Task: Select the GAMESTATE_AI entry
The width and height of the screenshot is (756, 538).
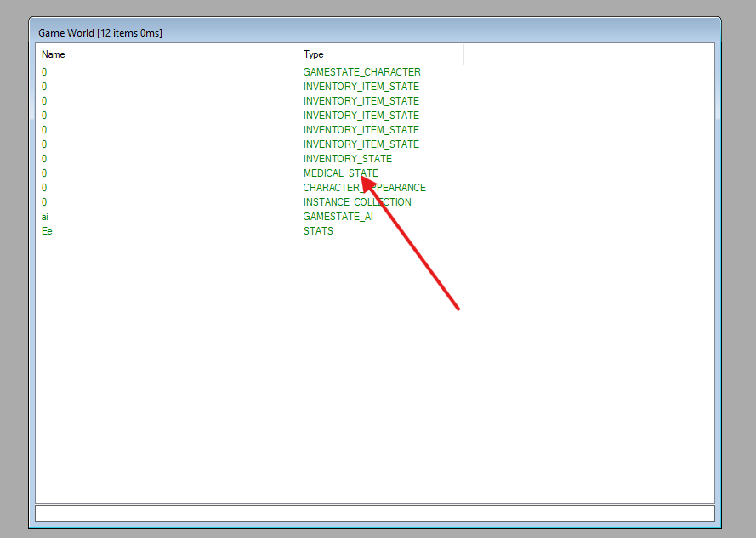Action: (x=338, y=217)
